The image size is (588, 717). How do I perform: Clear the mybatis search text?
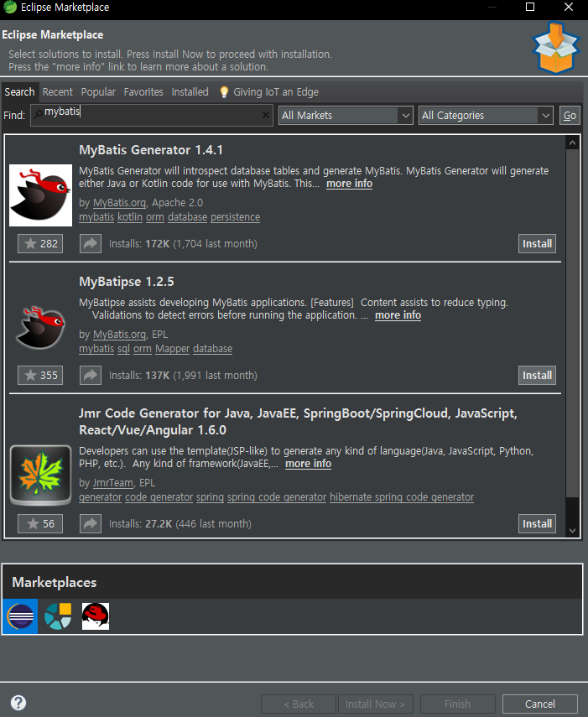click(265, 115)
